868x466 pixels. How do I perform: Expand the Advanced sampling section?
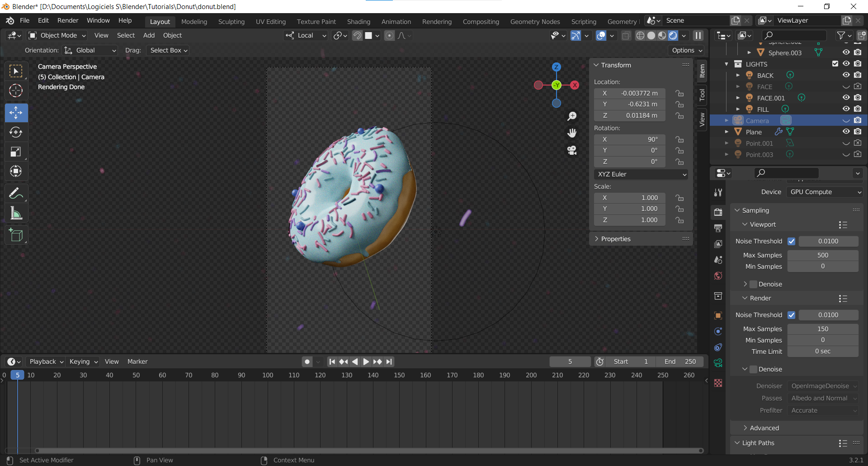(x=764, y=428)
